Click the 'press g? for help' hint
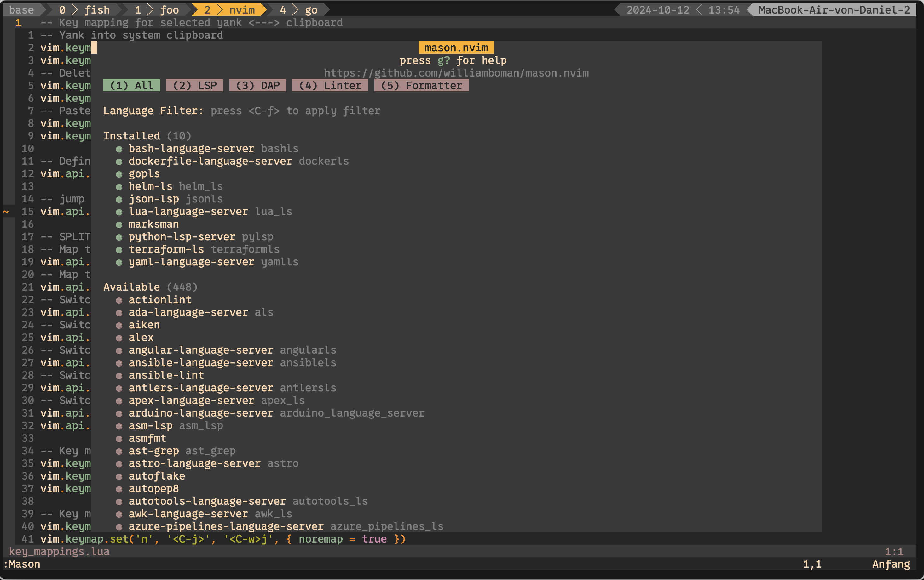 coord(453,60)
